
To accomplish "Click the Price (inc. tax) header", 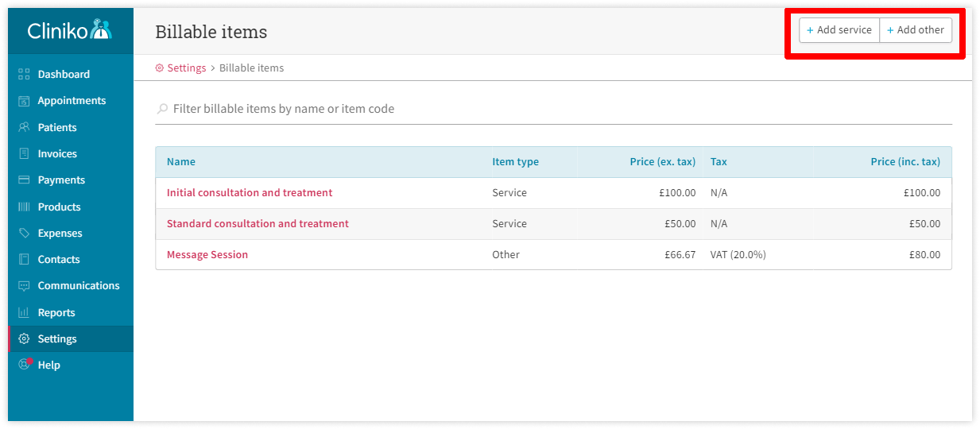I will pos(905,162).
